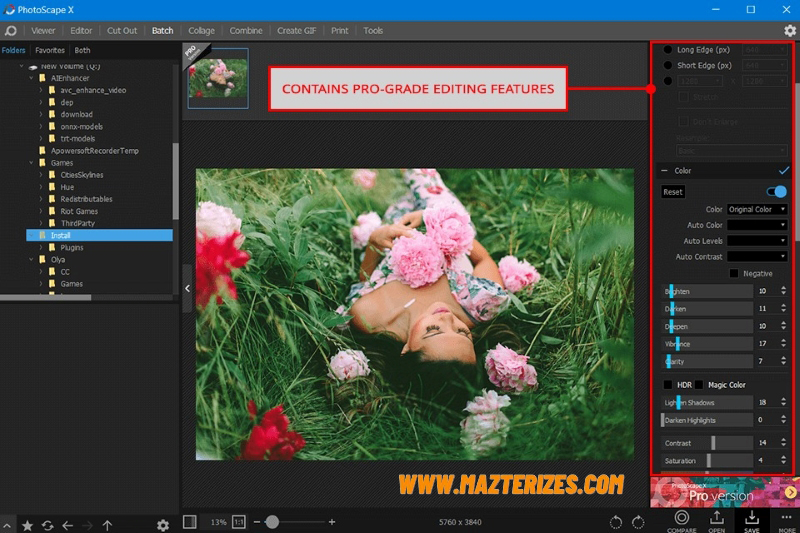800x533 pixels.
Task: Enable the HDR checkbox
Action: tap(667, 385)
